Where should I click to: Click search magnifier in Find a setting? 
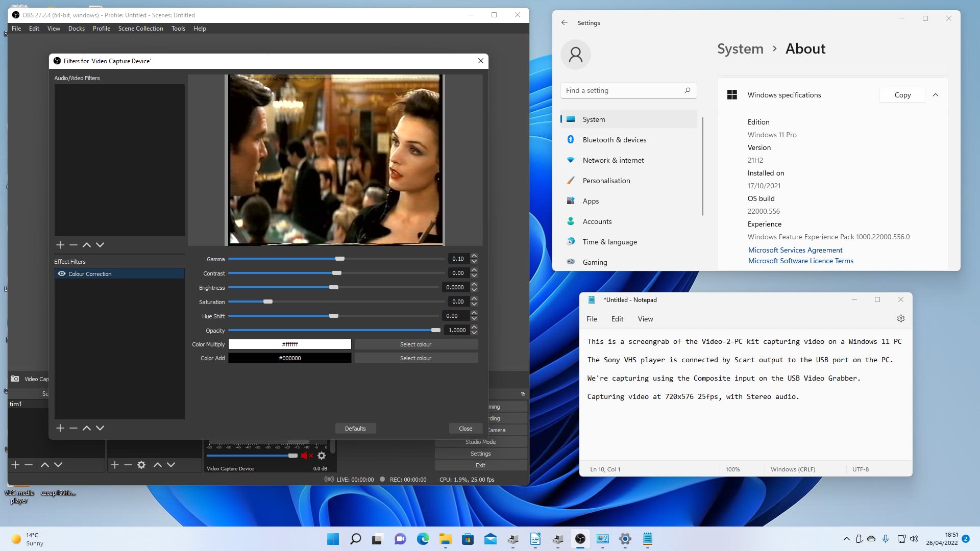click(688, 90)
